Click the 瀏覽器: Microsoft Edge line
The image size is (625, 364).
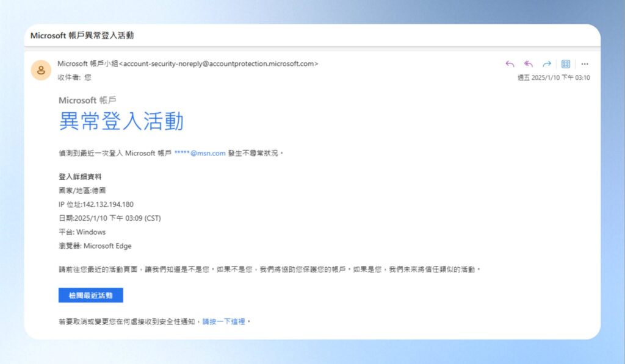95,246
